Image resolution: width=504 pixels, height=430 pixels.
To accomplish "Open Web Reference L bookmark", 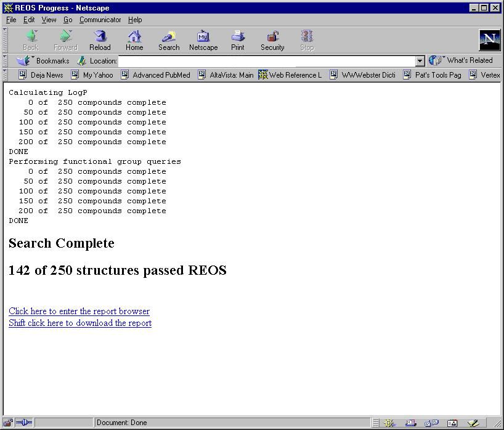I will pyautogui.click(x=290, y=75).
